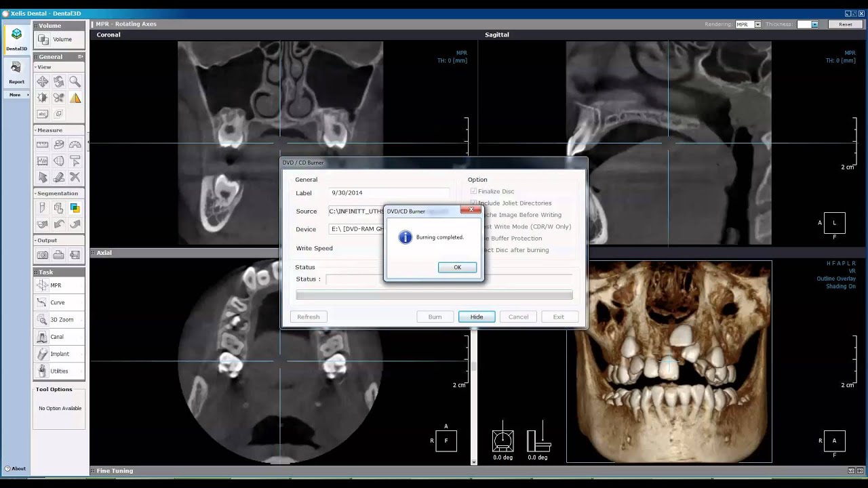Select the Canal task
This screenshot has height=488, width=868.
[59, 336]
